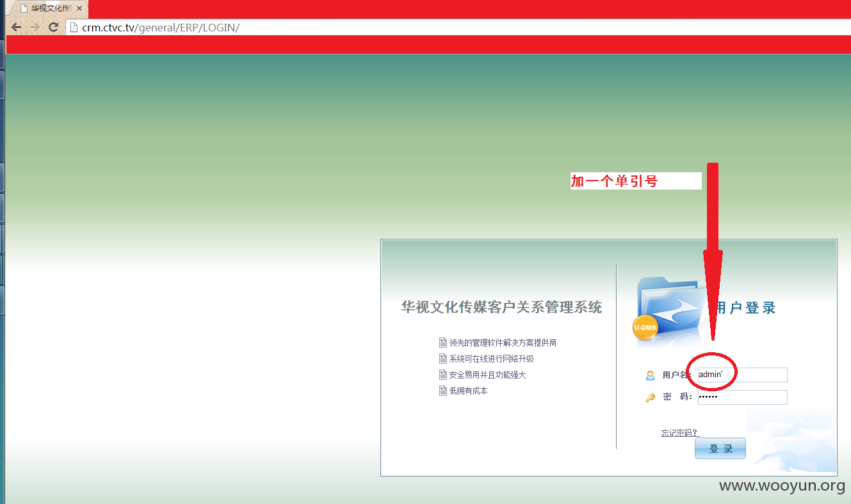Reload the page with the refresh icon
The height and width of the screenshot is (504, 851).
(x=54, y=28)
